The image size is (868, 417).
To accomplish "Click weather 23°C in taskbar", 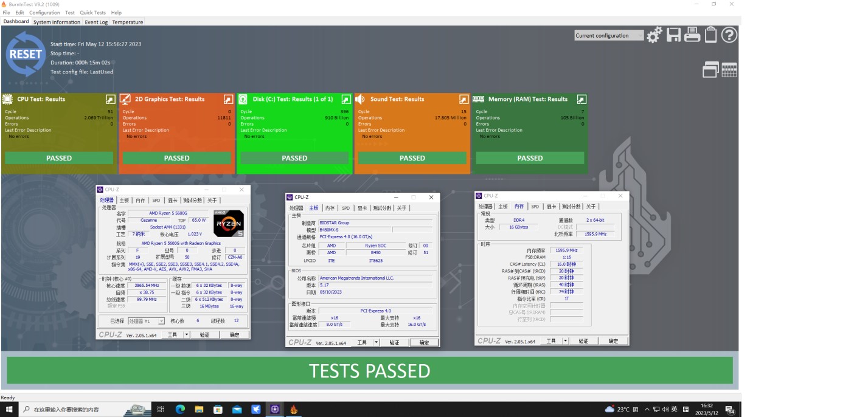I will tap(621, 410).
